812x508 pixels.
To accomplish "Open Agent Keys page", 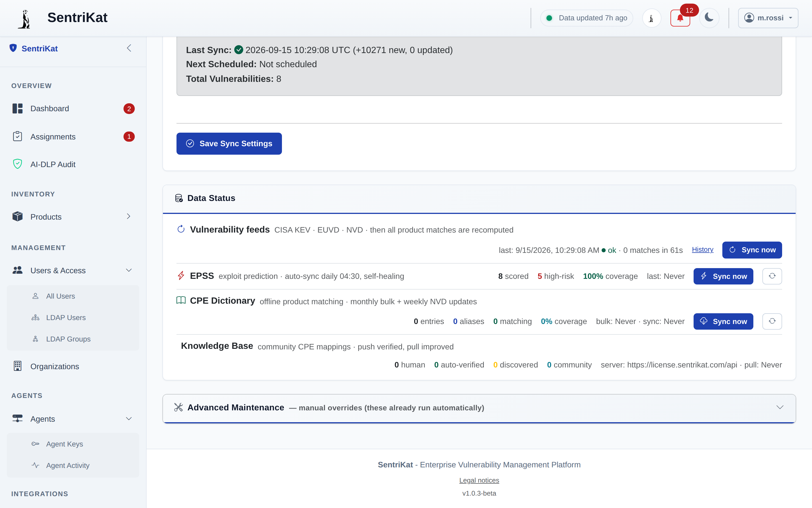I will (73, 444).
